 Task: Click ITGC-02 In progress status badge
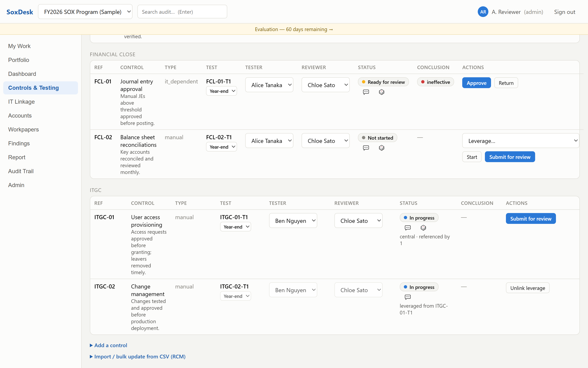pos(419,287)
